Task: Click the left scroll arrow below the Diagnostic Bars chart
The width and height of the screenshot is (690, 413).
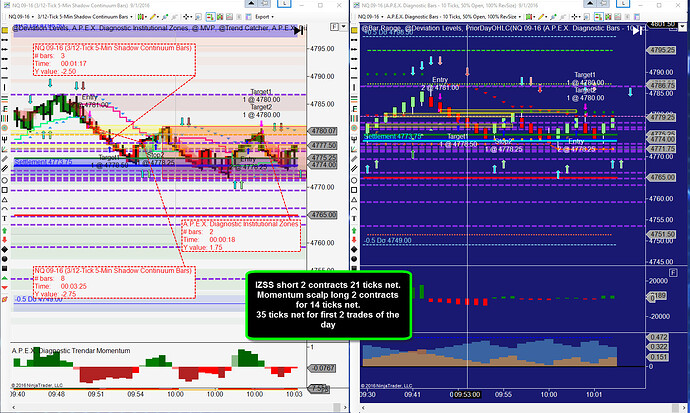Action: click(363, 408)
